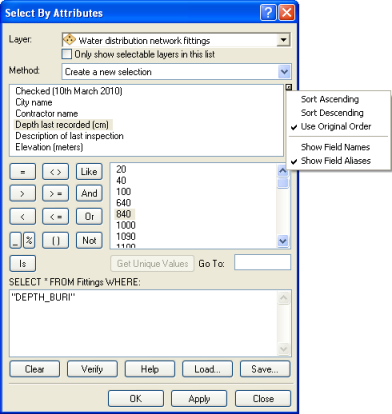Screen dimensions: 392x414
Task: Select value 640 in unique values list
Action: (x=123, y=203)
